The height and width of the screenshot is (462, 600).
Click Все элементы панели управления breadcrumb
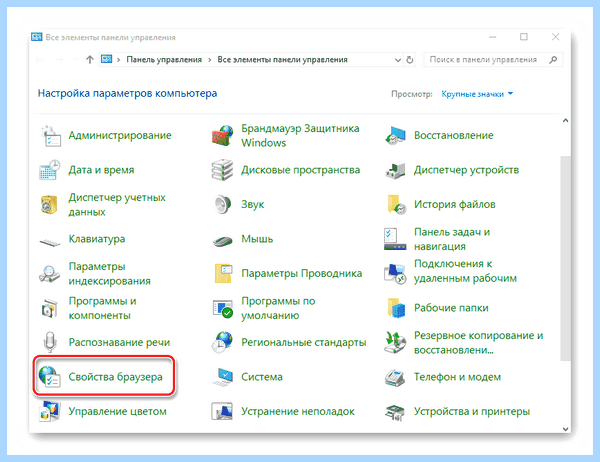[282, 60]
